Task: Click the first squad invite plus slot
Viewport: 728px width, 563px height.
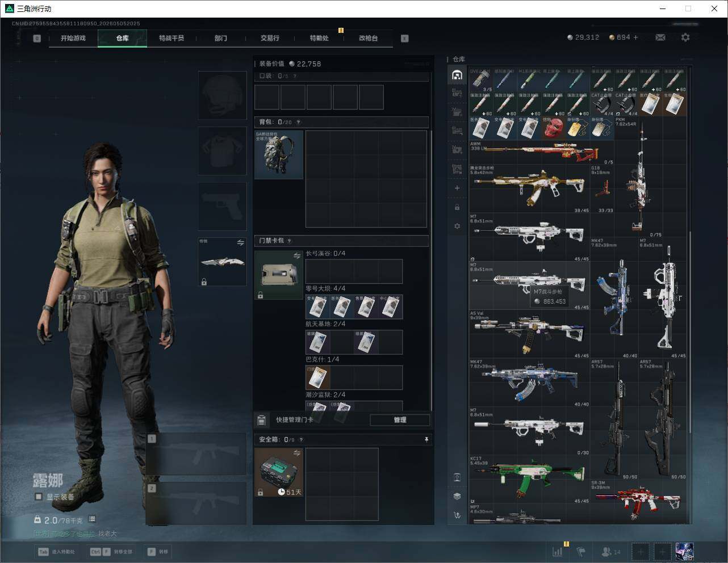Action: pos(640,551)
